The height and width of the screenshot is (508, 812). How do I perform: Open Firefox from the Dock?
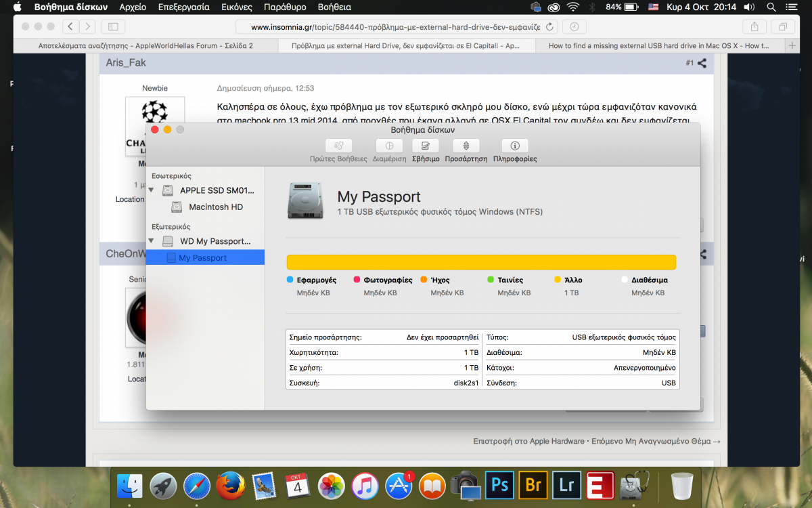click(230, 486)
